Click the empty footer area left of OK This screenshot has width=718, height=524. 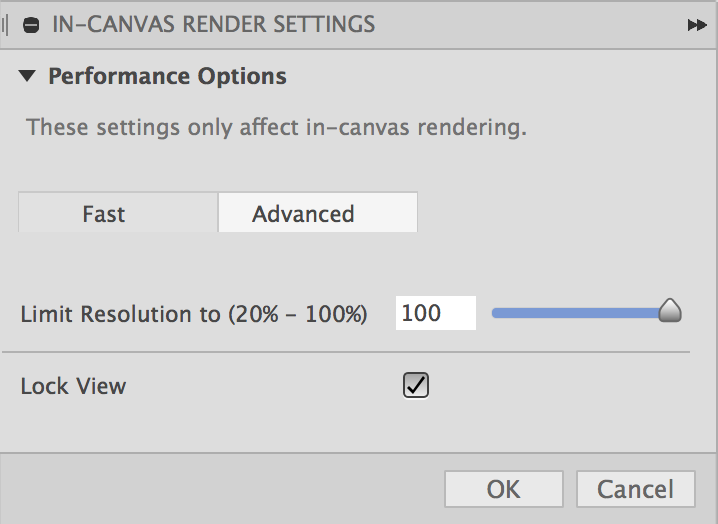(x=220, y=489)
